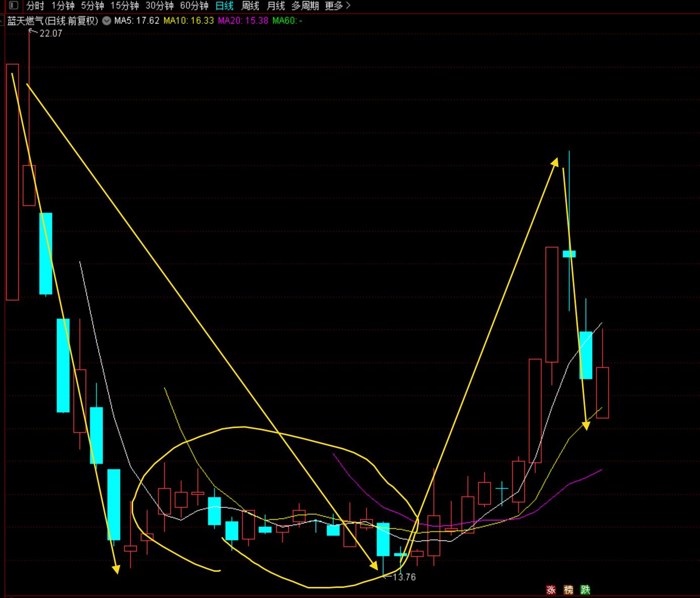Screen dimensions: 700x598
Task: Open the 多周期 multi-period tab
Action: [305, 6]
